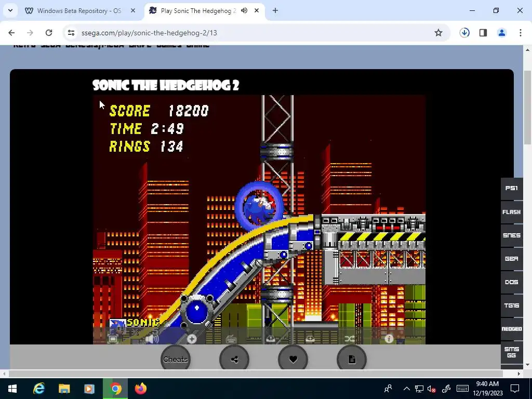This screenshot has width=532, height=399.
Task: Switch to Windows Beta Repository tab
Action: coord(79,11)
